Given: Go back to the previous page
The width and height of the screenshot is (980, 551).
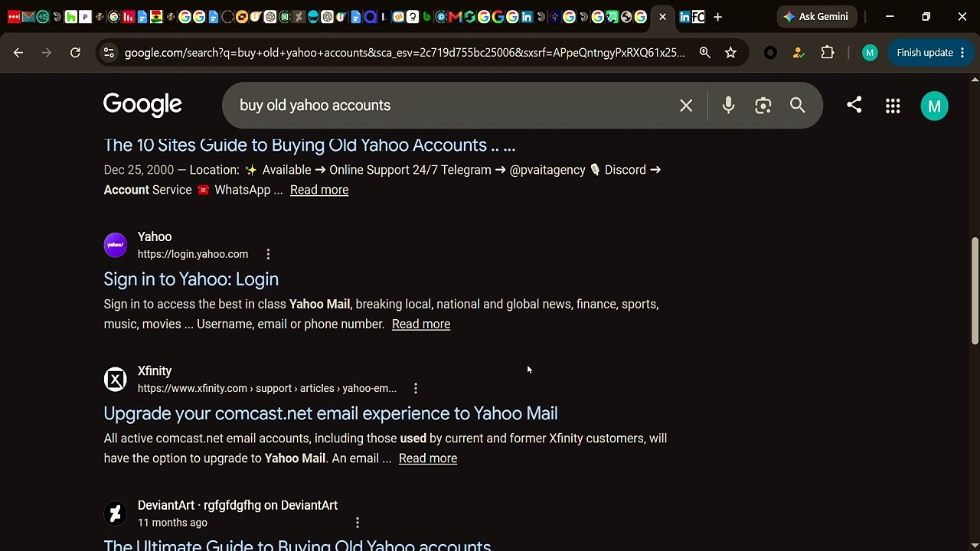Looking at the screenshot, I should [x=18, y=53].
